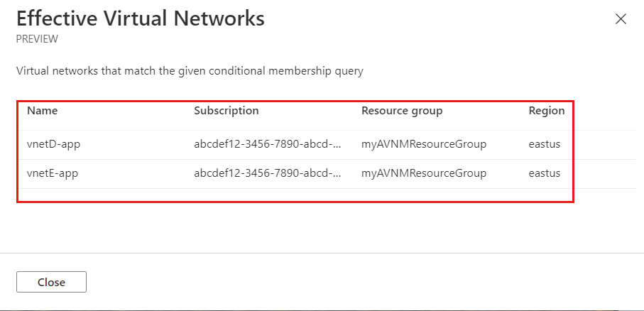The width and height of the screenshot is (644, 311).
Task: Dismiss the panel with the X icon
Action: click(621, 19)
